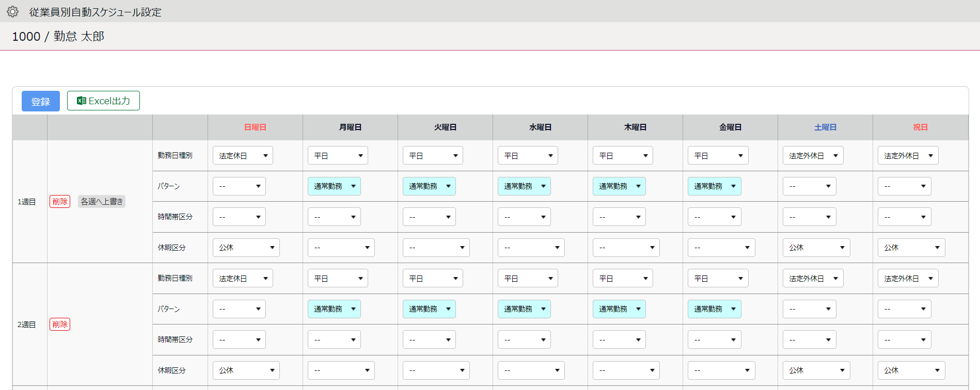
Task: Open week 2 Monday 勤務日種別 dropdown
Action: (338, 278)
